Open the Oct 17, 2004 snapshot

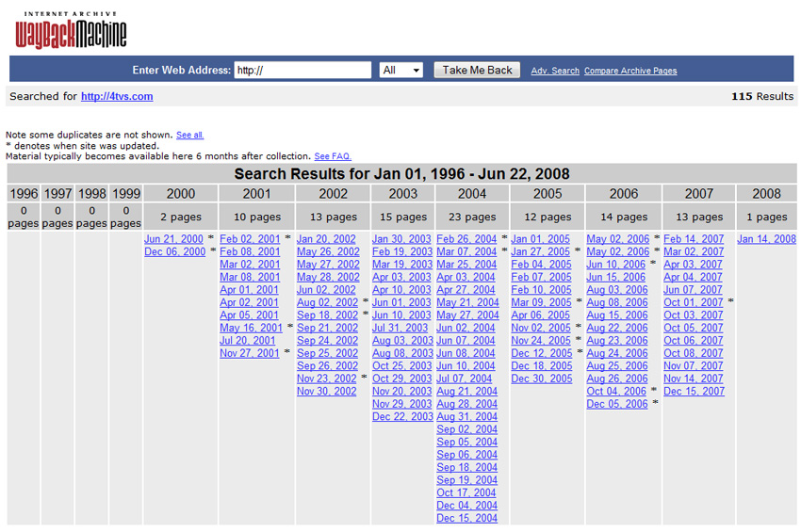(466, 492)
